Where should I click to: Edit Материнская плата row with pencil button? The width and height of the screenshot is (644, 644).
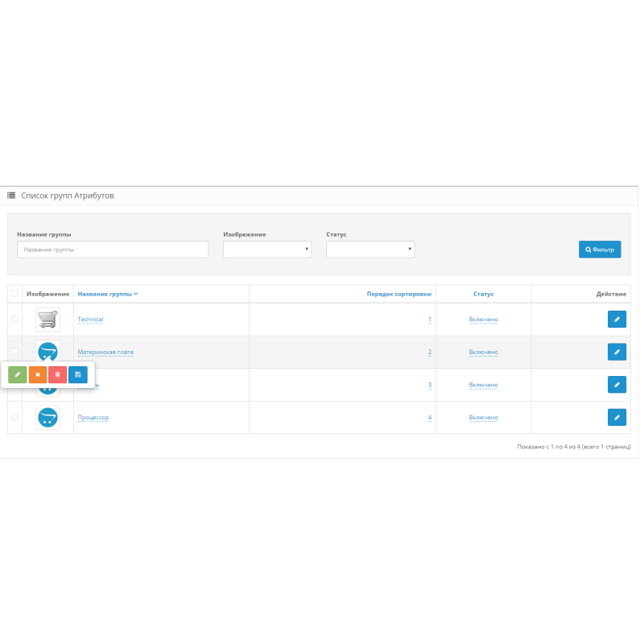[x=617, y=352]
